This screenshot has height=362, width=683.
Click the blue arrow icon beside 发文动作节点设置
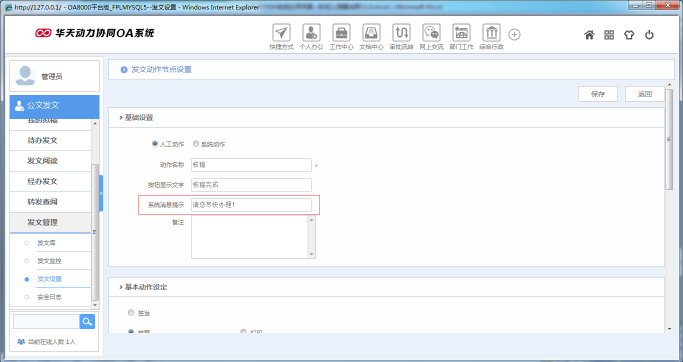point(124,70)
